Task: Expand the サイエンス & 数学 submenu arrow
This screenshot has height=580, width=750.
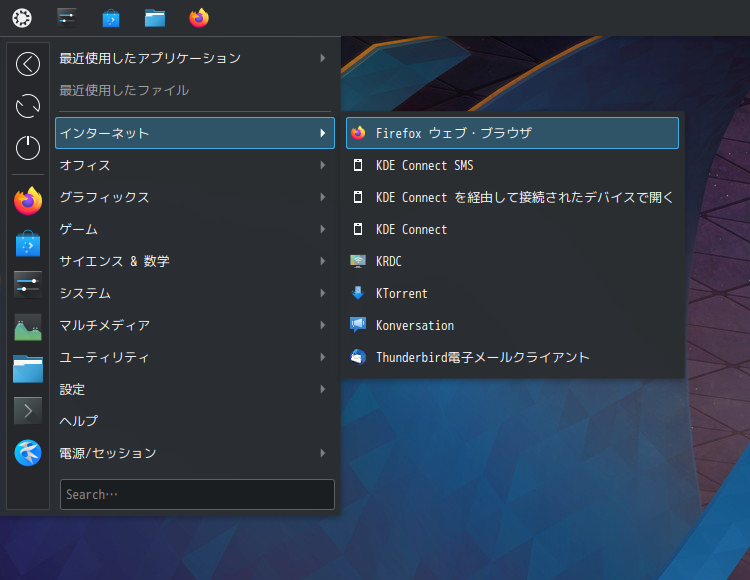Action: click(323, 261)
